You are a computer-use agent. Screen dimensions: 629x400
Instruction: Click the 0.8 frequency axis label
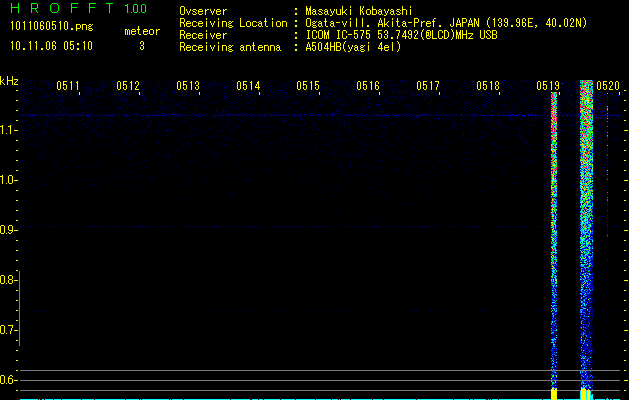7,280
